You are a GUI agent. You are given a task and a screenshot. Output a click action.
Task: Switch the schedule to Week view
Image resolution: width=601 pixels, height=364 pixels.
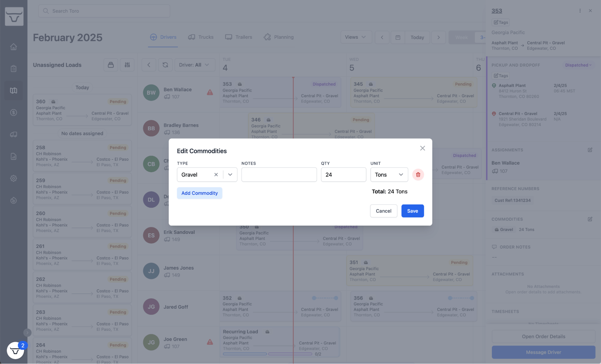coord(461,37)
